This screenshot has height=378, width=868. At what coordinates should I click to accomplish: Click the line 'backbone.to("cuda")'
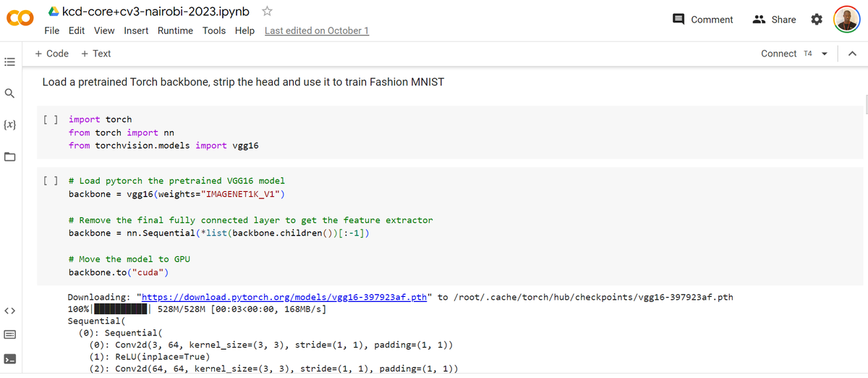(x=119, y=272)
